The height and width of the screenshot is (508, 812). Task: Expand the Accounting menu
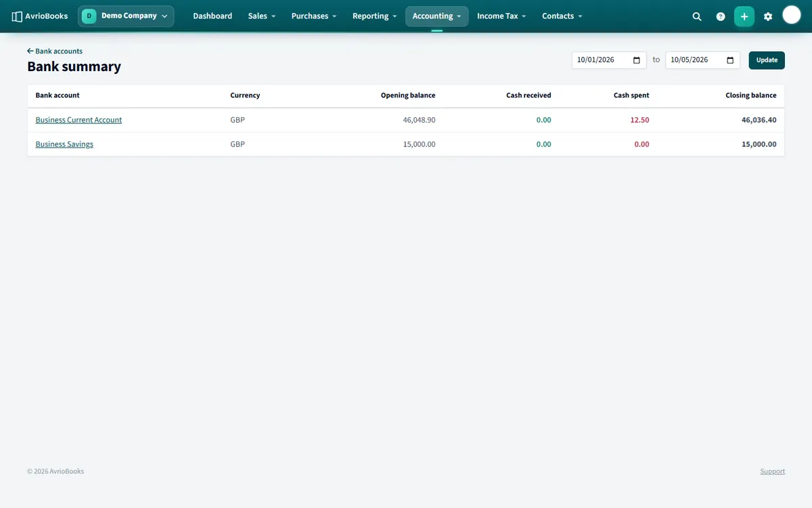pyautogui.click(x=436, y=16)
